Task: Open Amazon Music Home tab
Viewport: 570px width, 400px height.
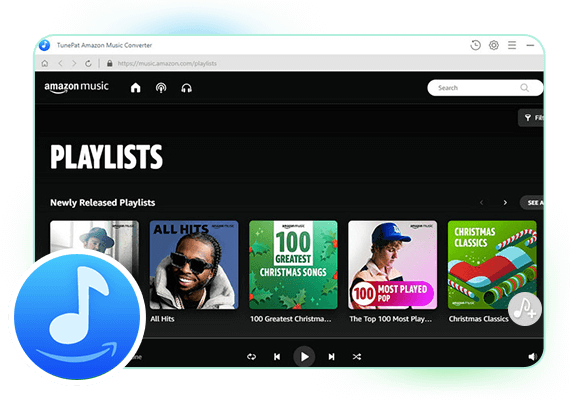Action: point(136,88)
